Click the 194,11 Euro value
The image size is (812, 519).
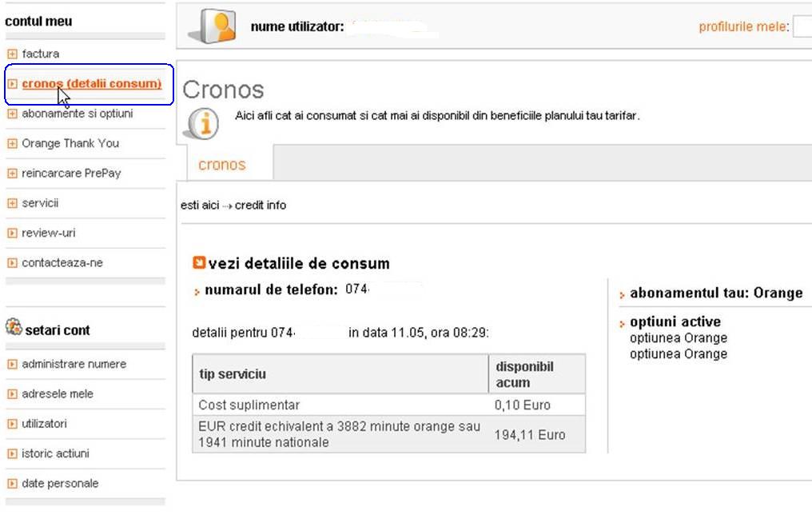(x=530, y=434)
